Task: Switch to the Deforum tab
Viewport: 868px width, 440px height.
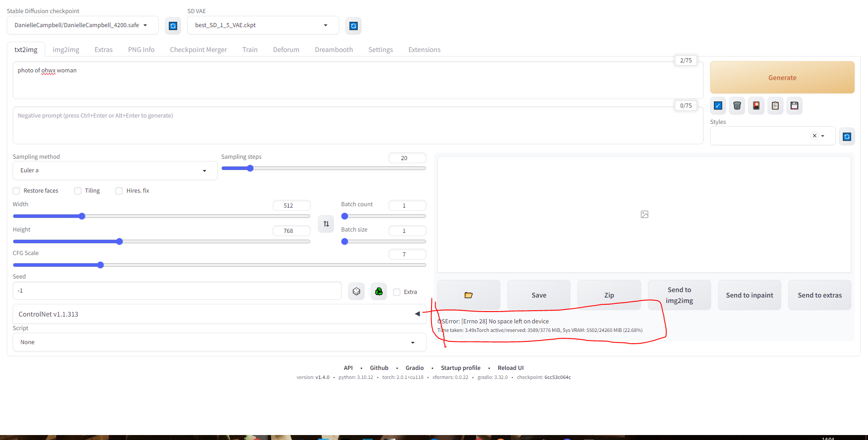Action: click(286, 50)
